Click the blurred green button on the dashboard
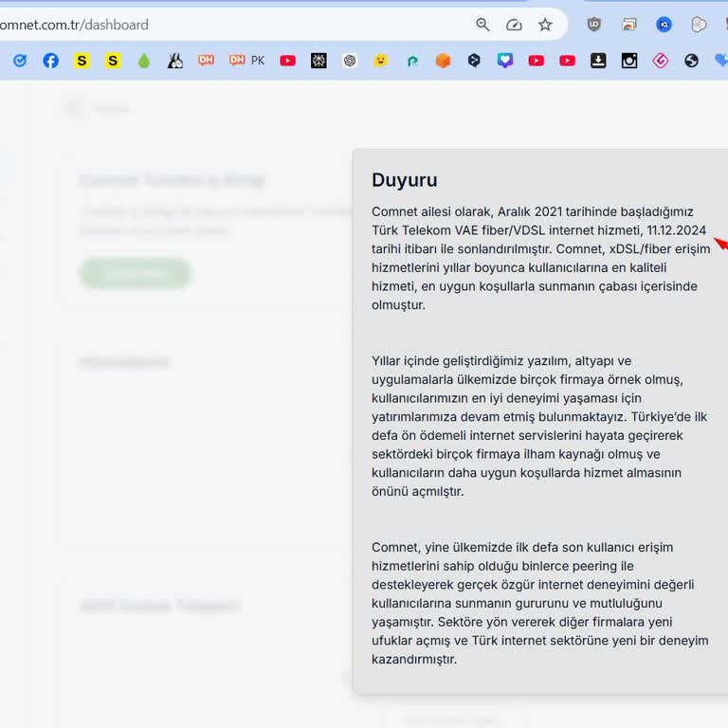Viewport: 728px width, 728px height. coord(136,273)
